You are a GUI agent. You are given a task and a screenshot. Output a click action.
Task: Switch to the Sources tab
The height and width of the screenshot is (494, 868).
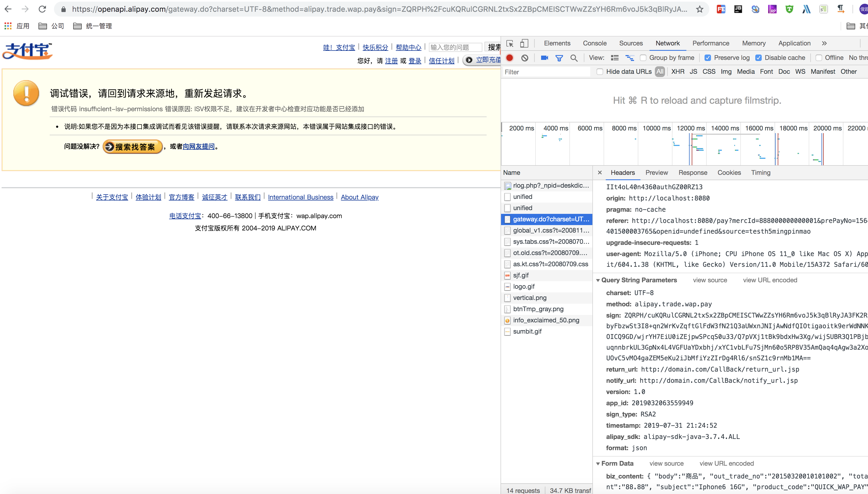point(631,43)
